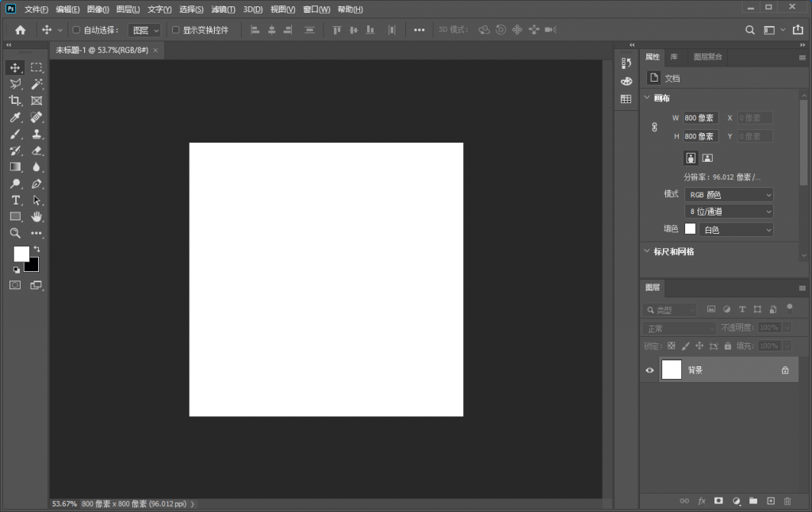This screenshot has height=512, width=812.
Task: Collapse the 画布 section
Action: pos(646,98)
